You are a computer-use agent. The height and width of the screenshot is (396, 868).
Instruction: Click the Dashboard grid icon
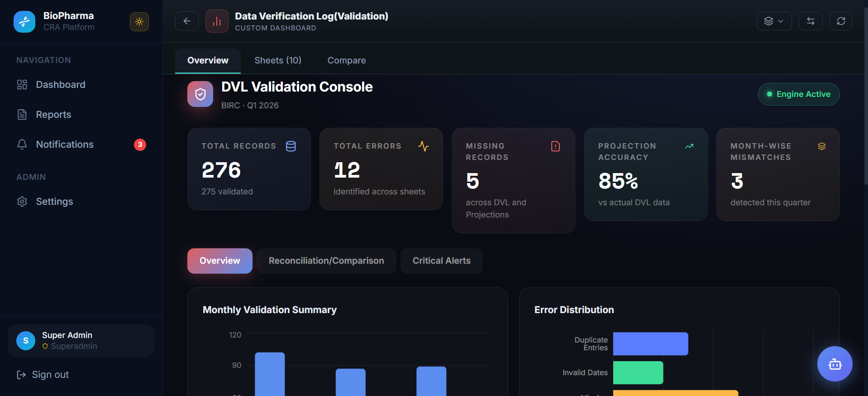(x=22, y=85)
